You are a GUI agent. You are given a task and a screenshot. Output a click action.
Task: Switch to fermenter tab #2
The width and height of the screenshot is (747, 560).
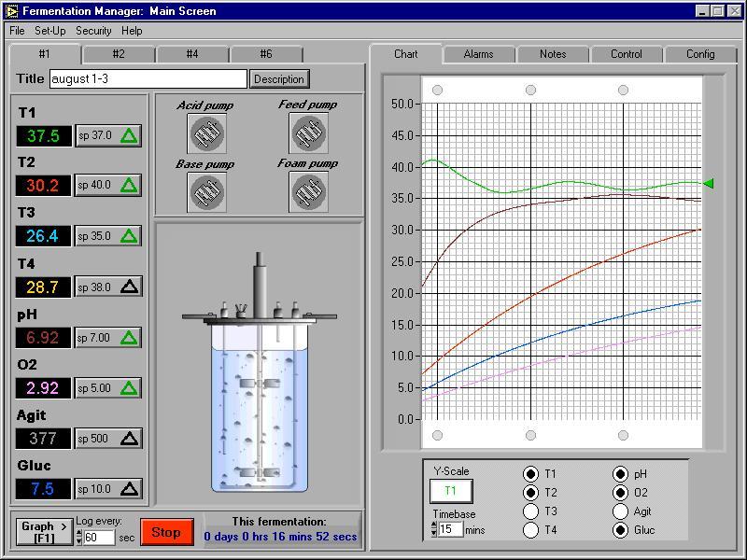tap(119, 54)
